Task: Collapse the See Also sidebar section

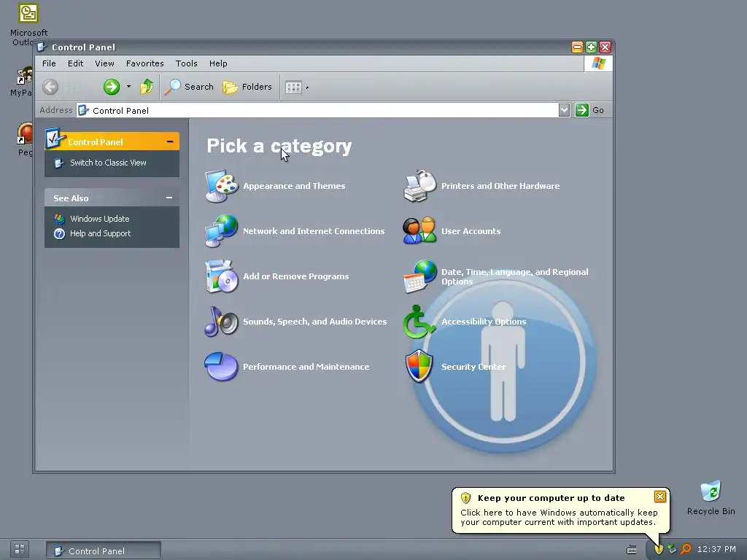Action: (169, 198)
